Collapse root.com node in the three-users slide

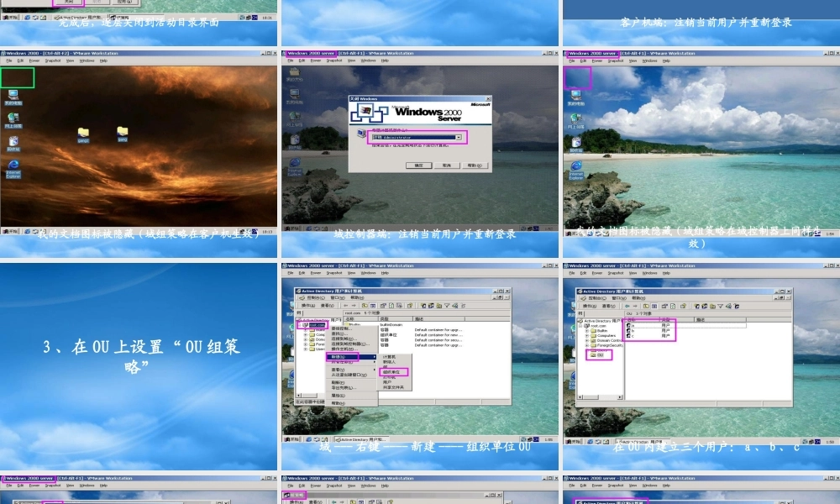pos(580,326)
